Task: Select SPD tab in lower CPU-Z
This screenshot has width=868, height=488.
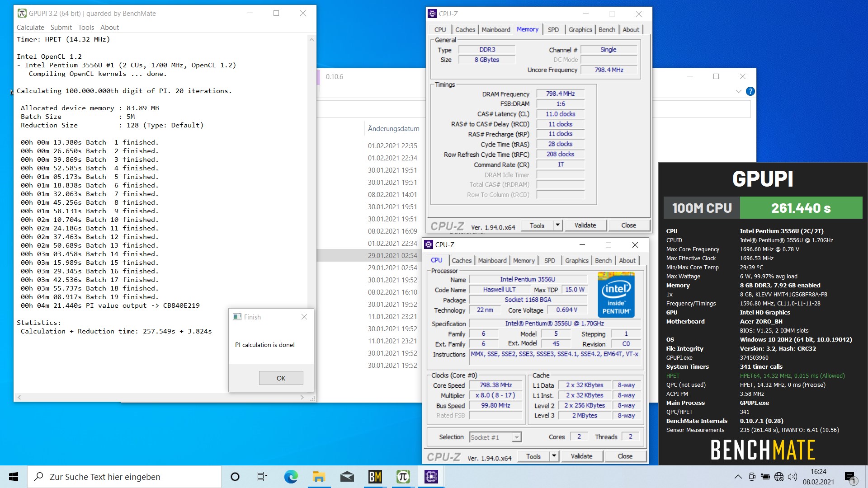Action: click(550, 260)
